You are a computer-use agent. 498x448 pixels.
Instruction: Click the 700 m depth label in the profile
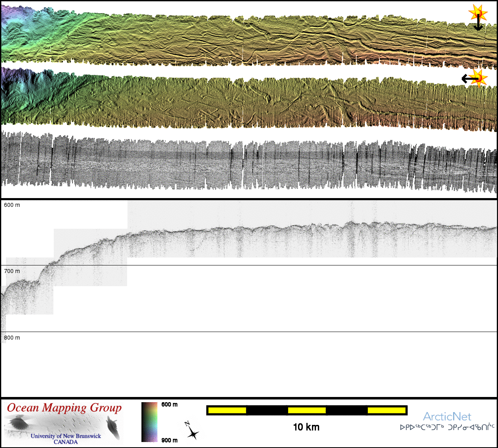point(12,271)
